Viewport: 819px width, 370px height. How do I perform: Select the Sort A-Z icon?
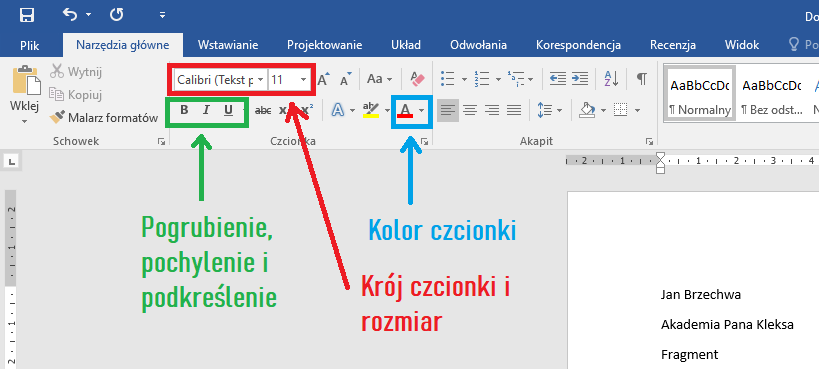(x=612, y=79)
